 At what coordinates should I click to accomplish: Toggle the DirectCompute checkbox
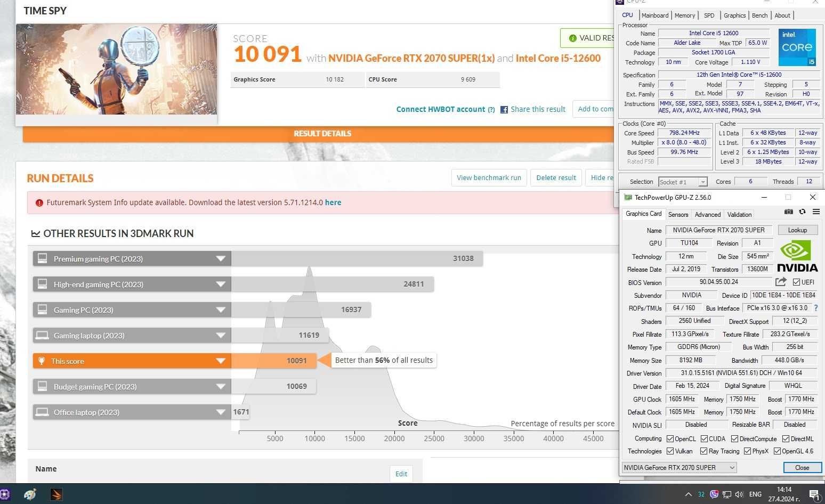(x=734, y=439)
